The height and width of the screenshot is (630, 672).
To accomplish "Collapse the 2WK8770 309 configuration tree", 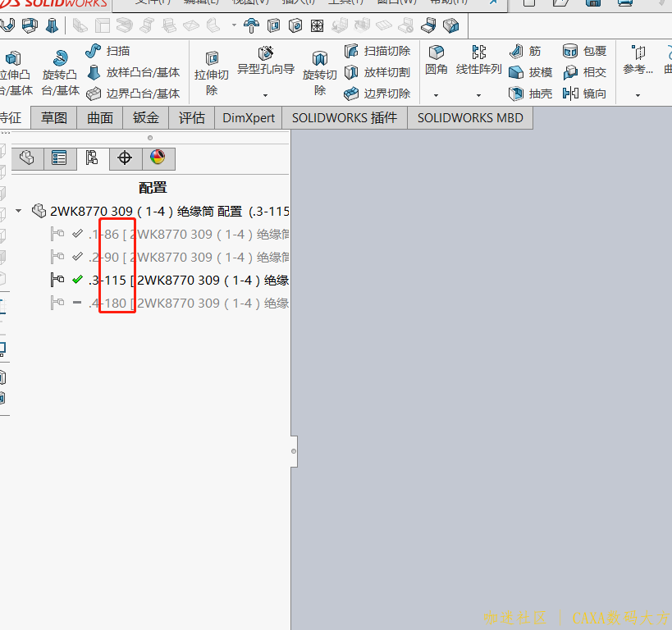I will [18, 211].
